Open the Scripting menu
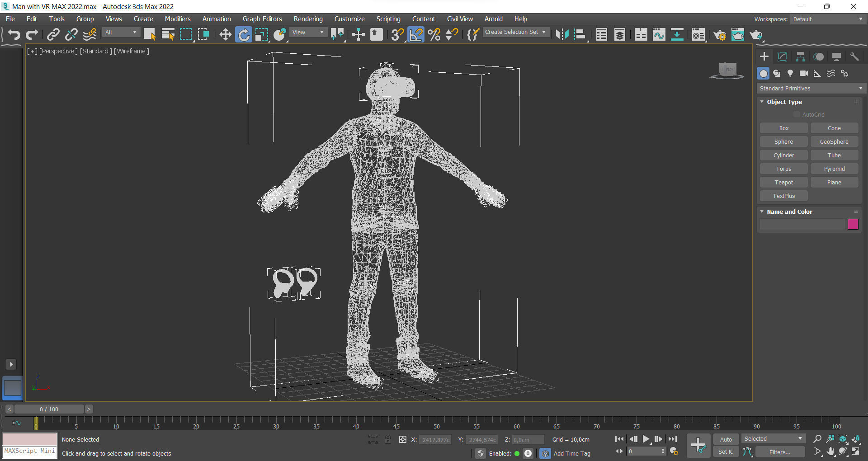 [x=388, y=19]
